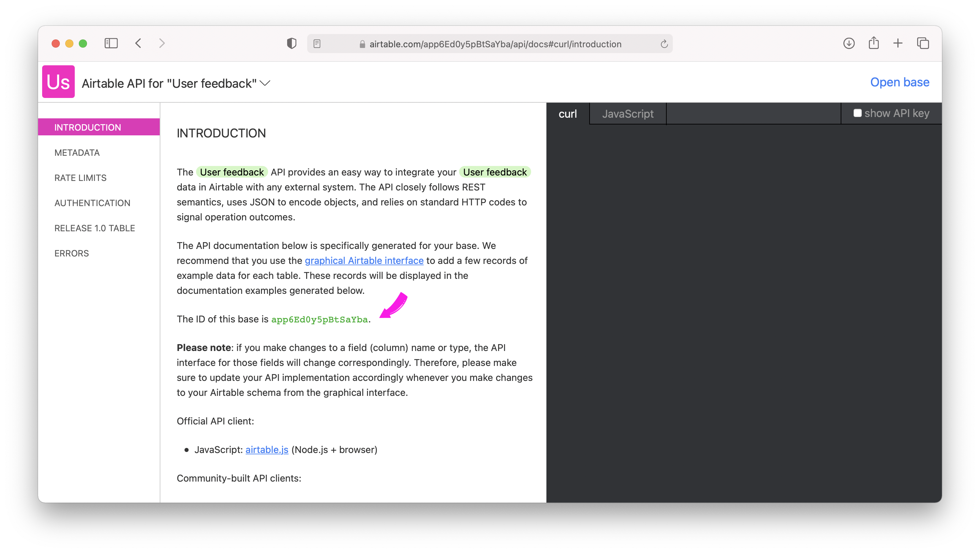This screenshot has width=980, height=553.
Task: Expand the Airtable API base chevron dropdown
Action: [x=265, y=83]
